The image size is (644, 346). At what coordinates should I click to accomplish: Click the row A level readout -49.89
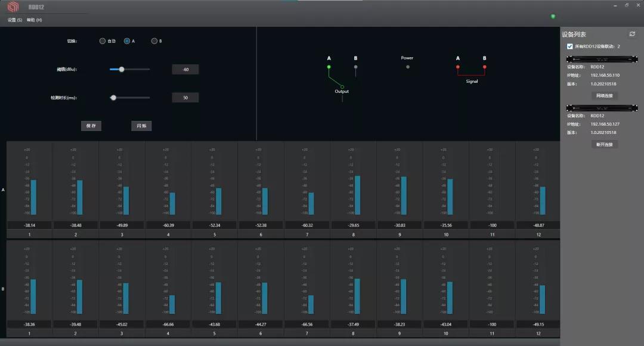tap(122, 225)
